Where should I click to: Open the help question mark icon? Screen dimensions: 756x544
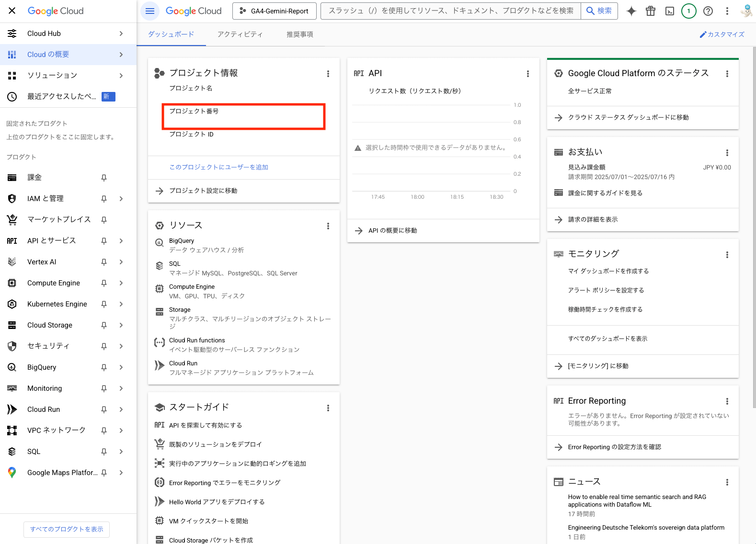[x=708, y=11]
